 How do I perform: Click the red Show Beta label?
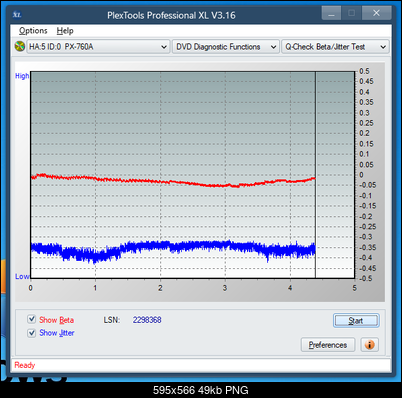(57, 320)
